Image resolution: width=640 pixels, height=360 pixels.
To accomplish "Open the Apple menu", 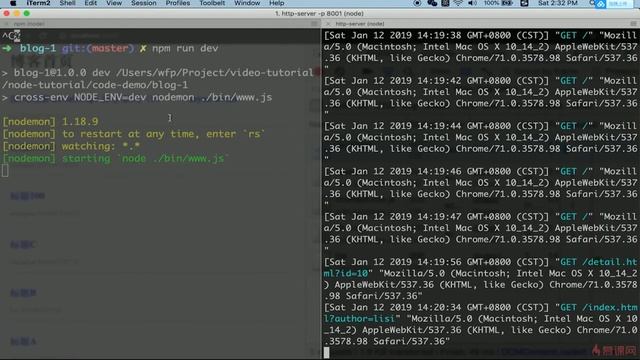I will (x=13, y=3).
